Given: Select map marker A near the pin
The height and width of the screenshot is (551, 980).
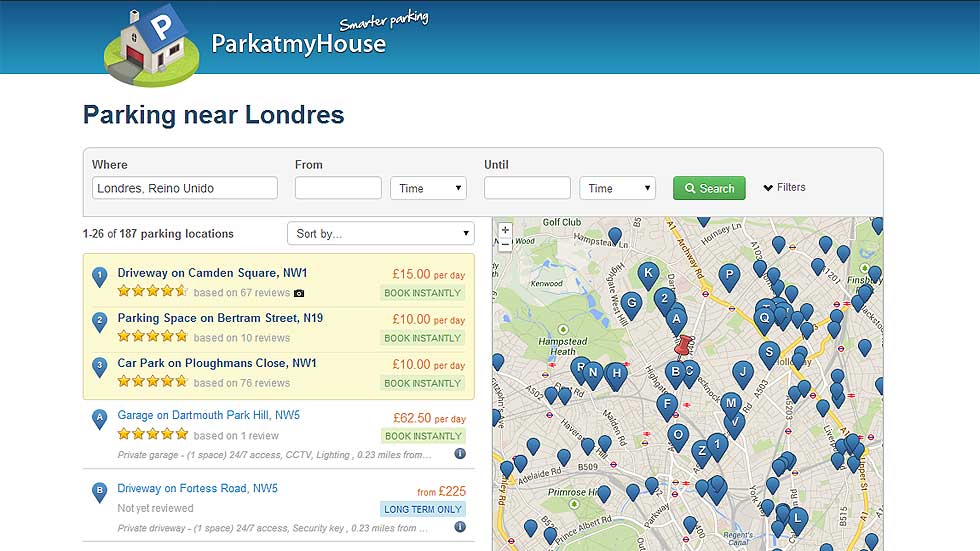Looking at the screenshot, I should (676, 320).
